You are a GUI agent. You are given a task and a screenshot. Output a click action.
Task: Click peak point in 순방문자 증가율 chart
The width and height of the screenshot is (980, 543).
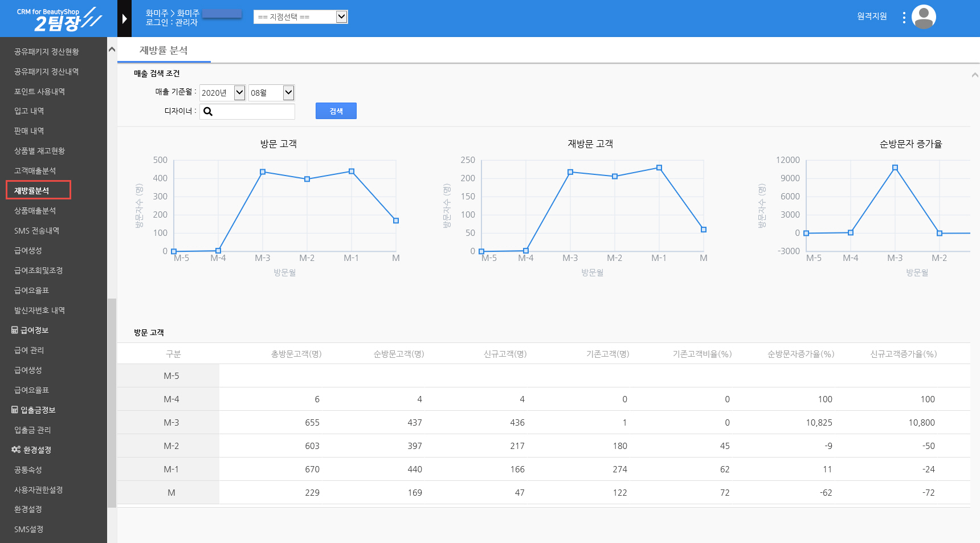pos(895,168)
